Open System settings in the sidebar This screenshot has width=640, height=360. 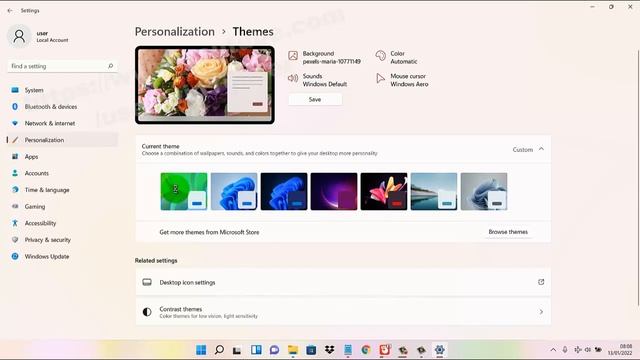tap(62, 90)
